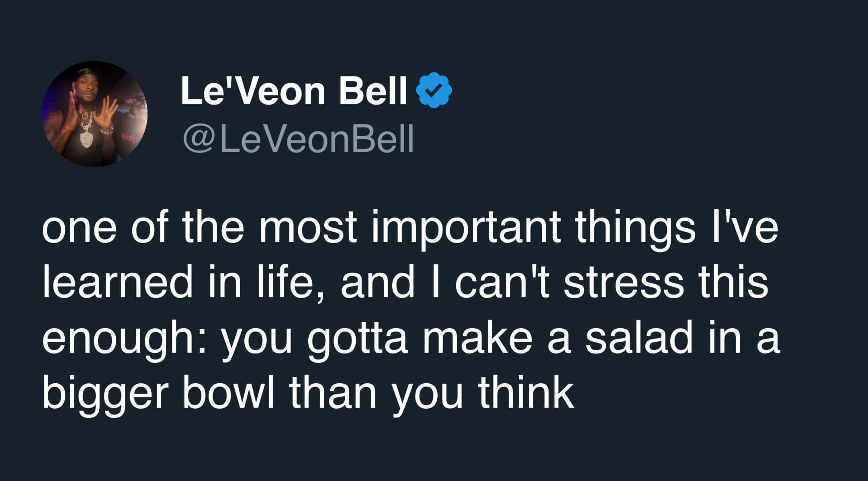
Task: Click the Le'Veon Bell display name
Action: (294, 91)
